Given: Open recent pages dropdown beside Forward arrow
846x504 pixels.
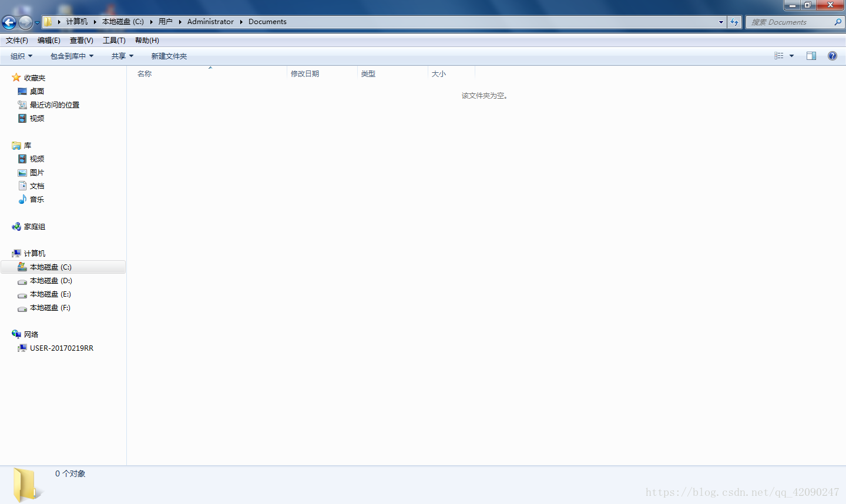Looking at the screenshot, I should pyautogui.click(x=37, y=22).
